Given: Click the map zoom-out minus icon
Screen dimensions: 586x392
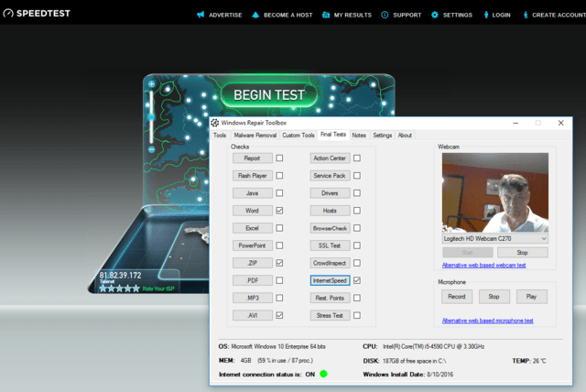Looking at the screenshot, I should (x=151, y=149).
